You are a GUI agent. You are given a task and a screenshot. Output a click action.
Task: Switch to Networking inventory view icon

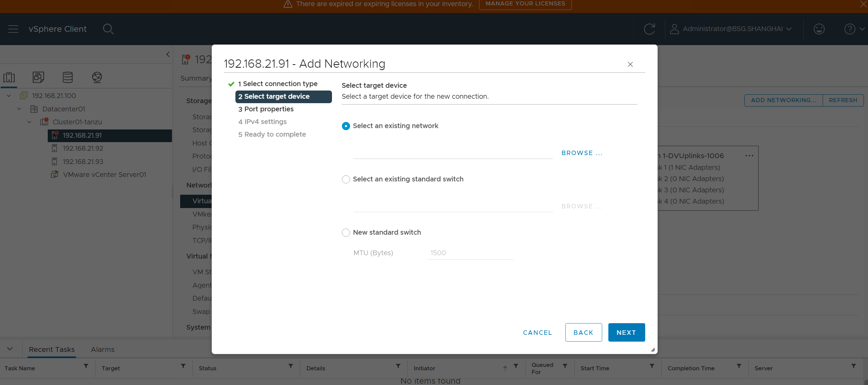pos(97,77)
